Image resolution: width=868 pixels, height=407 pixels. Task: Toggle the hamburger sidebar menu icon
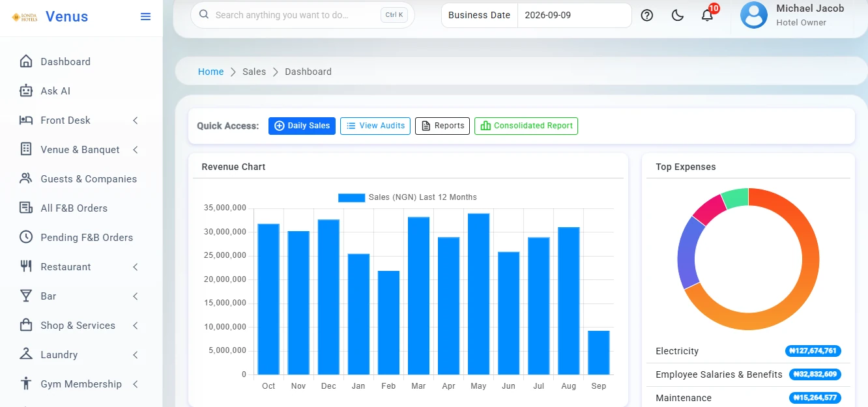[146, 17]
